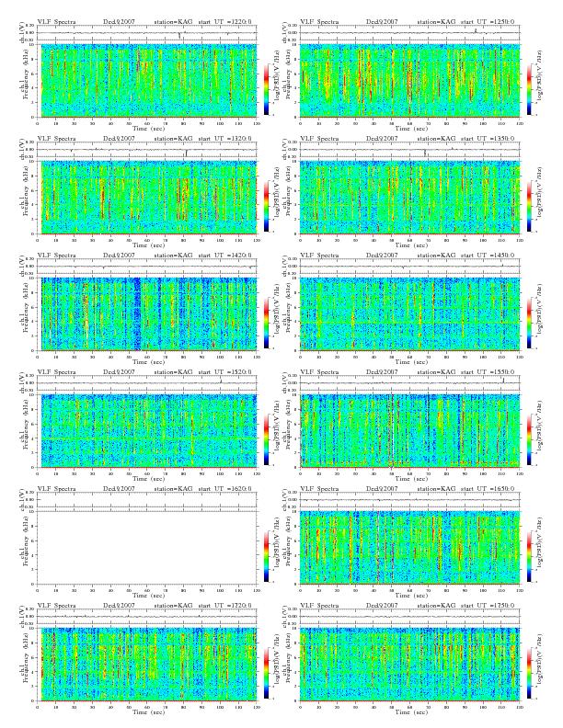
Task: Click the ch.1 waveform strip above the UT 1520 spectrogram
Action: tap(147, 383)
